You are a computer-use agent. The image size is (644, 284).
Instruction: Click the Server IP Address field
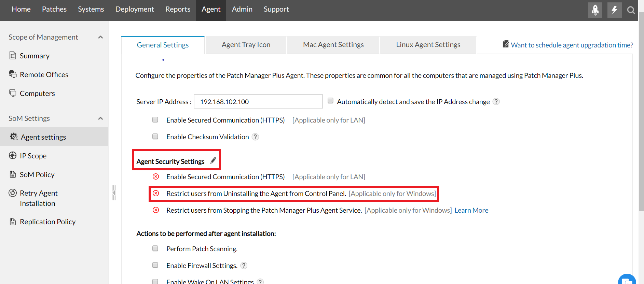click(x=258, y=102)
